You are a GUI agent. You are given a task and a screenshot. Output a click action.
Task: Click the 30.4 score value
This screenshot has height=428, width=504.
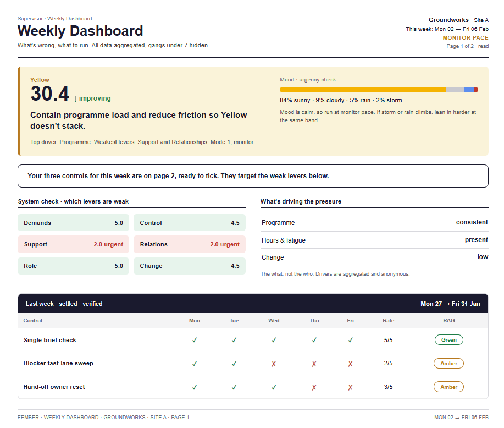point(50,94)
